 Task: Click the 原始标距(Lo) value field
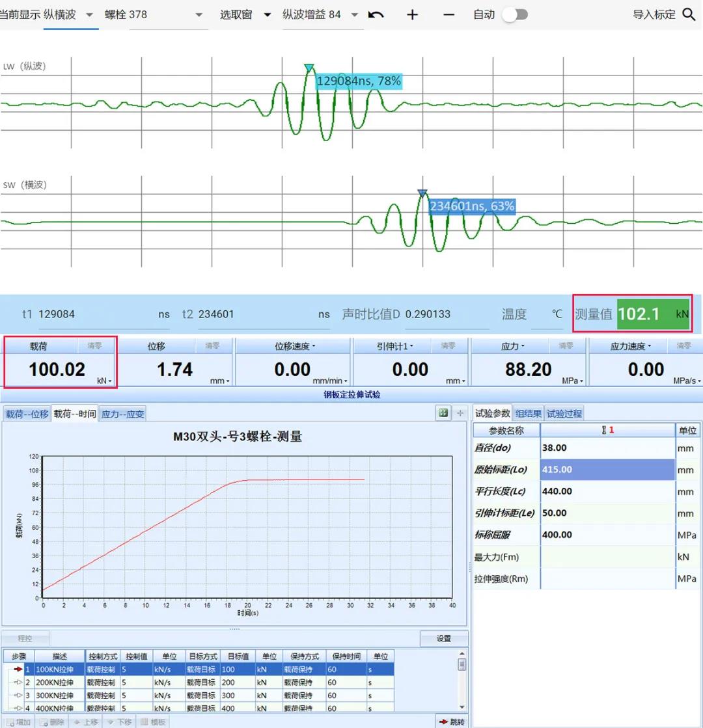pyautogui.click(x=607, y=470)
